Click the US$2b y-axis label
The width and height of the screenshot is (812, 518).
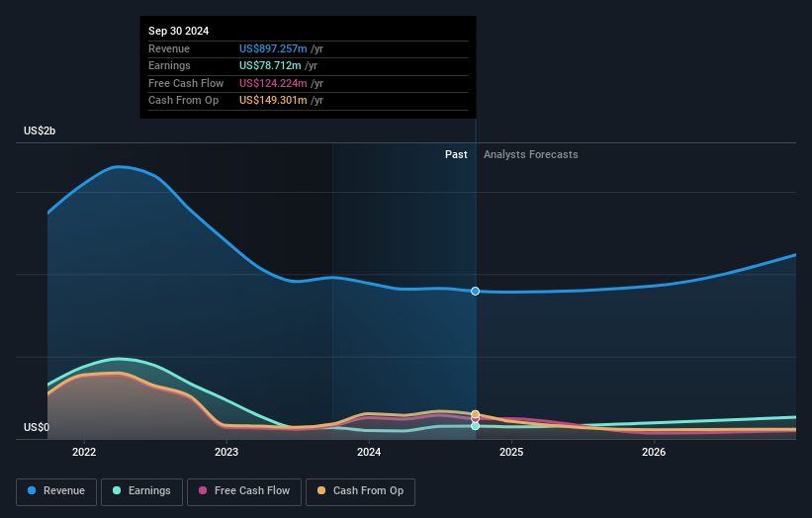click(x=40, y=130)
